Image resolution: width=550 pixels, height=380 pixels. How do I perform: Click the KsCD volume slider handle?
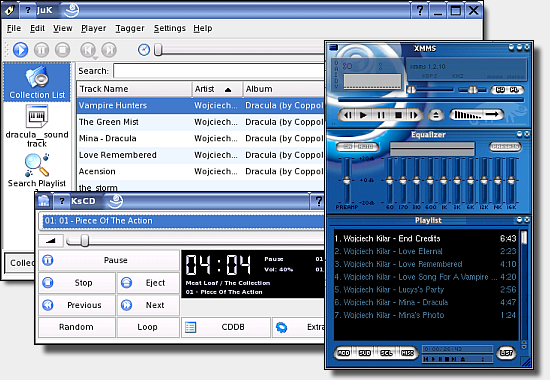85,241
